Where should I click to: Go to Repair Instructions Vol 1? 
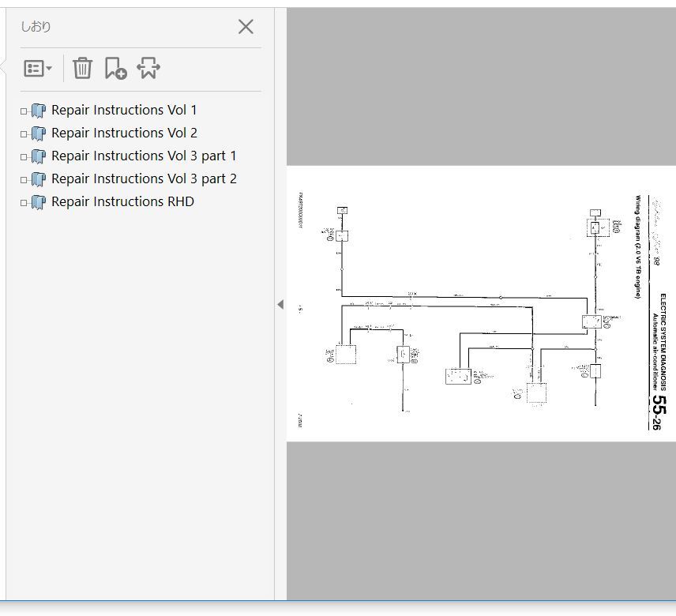[124, 111]
